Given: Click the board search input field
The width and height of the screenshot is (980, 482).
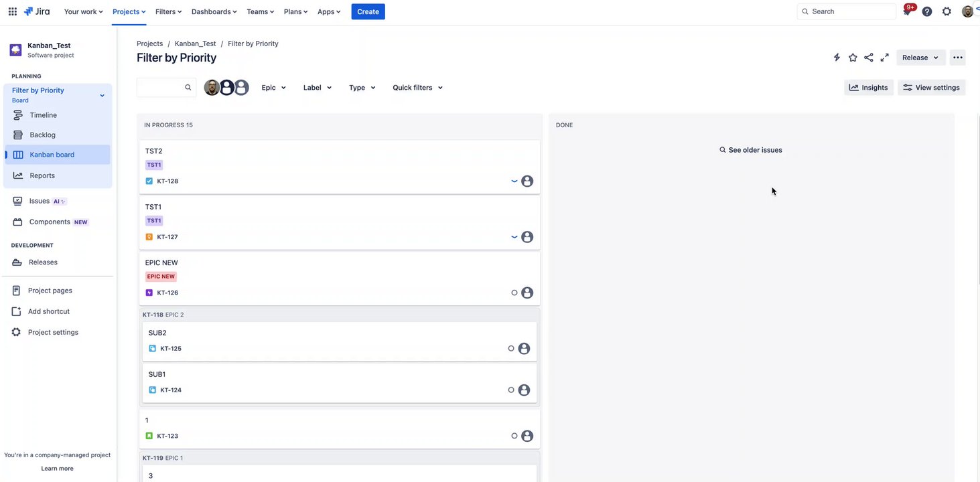Looking at the screenshot, I should pos(161,88).
